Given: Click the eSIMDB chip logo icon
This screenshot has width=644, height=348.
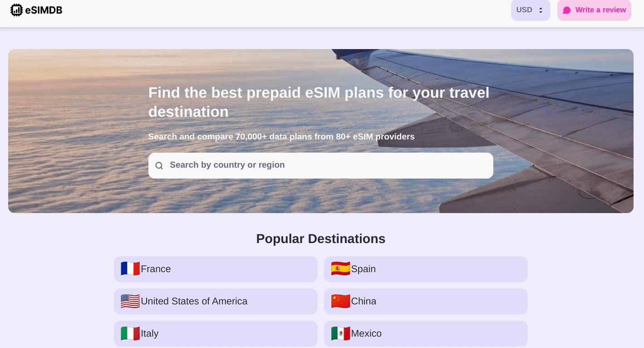Looking at the screenshot, I should point(16,10).
